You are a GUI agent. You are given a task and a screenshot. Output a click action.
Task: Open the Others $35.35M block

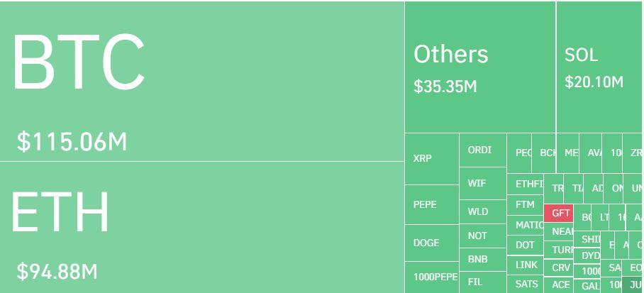tap(480, 67)
